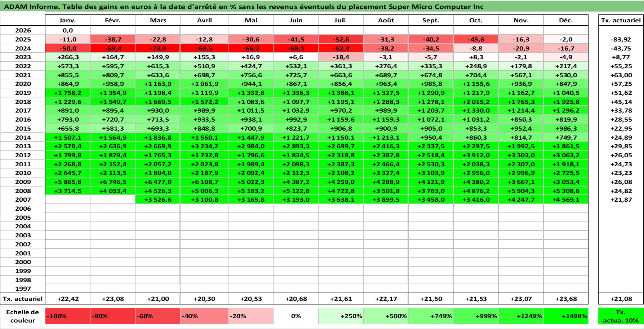Select the +2 530,3 cell in 2011
The height and width of the screenshot is (329, 644).
[x=431, y=164]
